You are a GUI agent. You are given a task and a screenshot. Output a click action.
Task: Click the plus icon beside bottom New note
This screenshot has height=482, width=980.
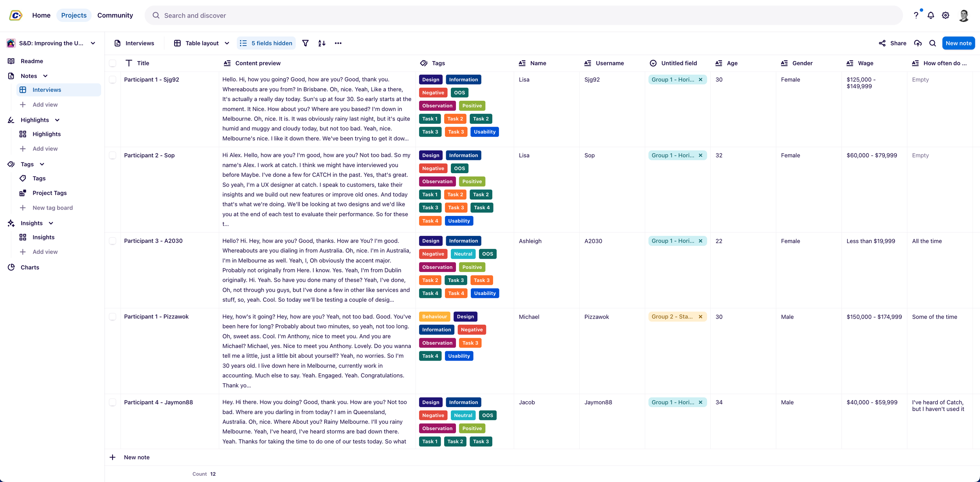(x=113, y=457)
